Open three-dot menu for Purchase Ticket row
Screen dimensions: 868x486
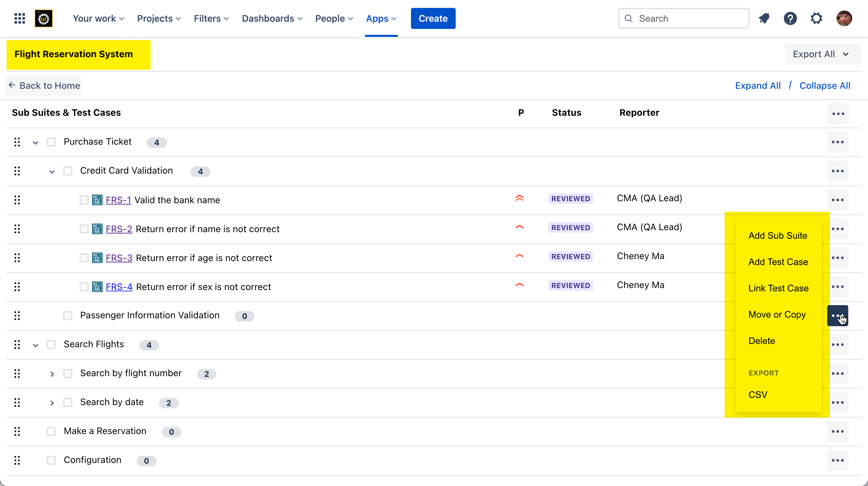[x=837, y=142]
